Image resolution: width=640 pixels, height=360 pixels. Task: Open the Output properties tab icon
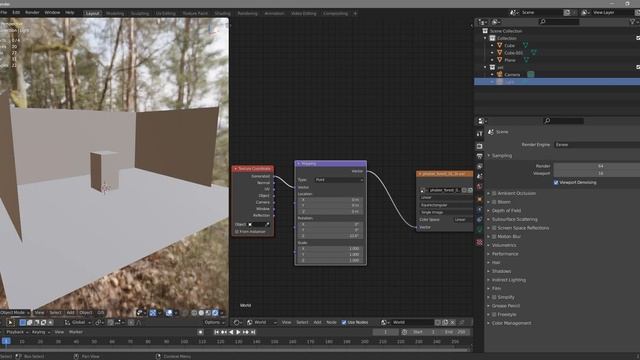(x=480, y=156)
